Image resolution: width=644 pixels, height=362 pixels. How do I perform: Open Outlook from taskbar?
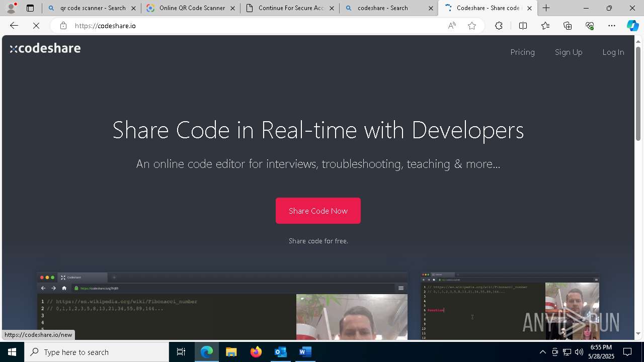[280, 352]
